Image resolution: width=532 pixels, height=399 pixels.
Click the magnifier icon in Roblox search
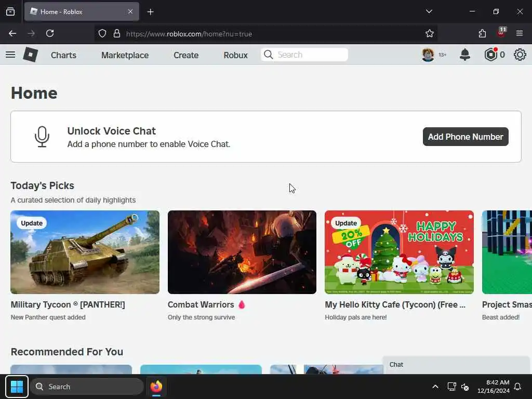tap(269, 55)
